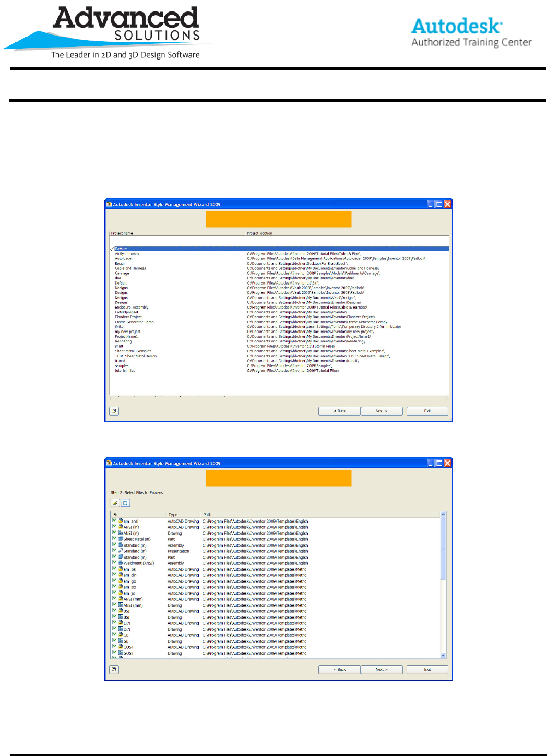The height and width of the screenshot is (756, 547).
Task: Click the open-folder icon under Step 2 heading
Action: pyautogui.click(x=115, y=503)
